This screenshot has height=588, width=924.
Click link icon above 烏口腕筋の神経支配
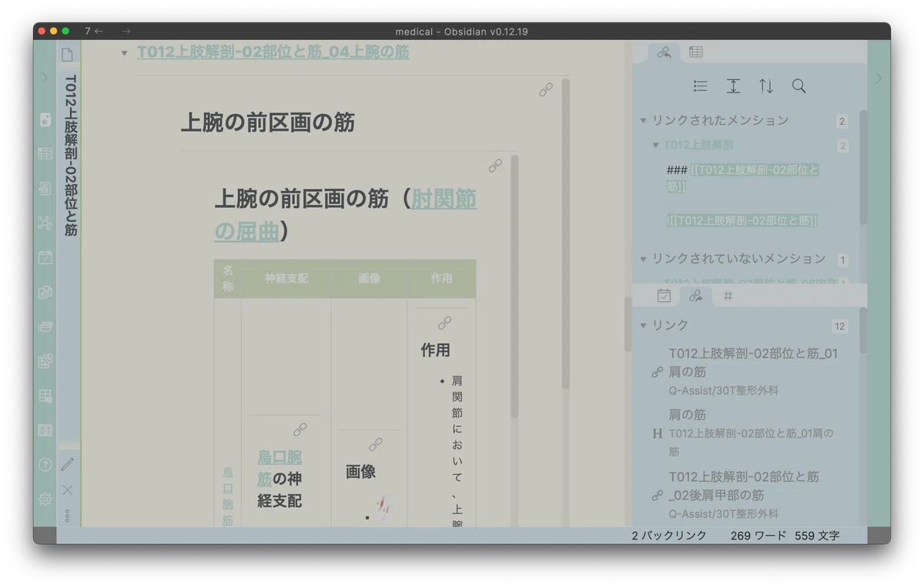pyautogui.click(x=300, y=429)
